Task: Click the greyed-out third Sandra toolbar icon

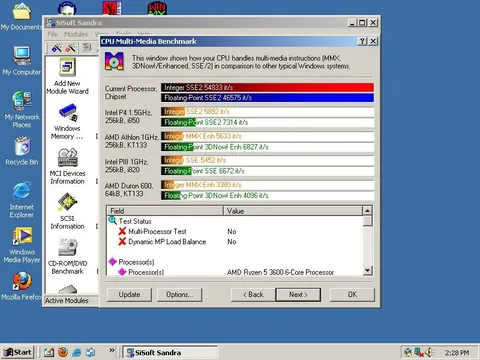Action: (x=87, y=48)
